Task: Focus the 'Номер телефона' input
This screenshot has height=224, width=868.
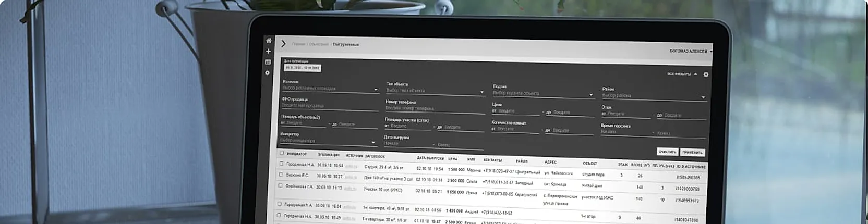Action: point(435,108)
